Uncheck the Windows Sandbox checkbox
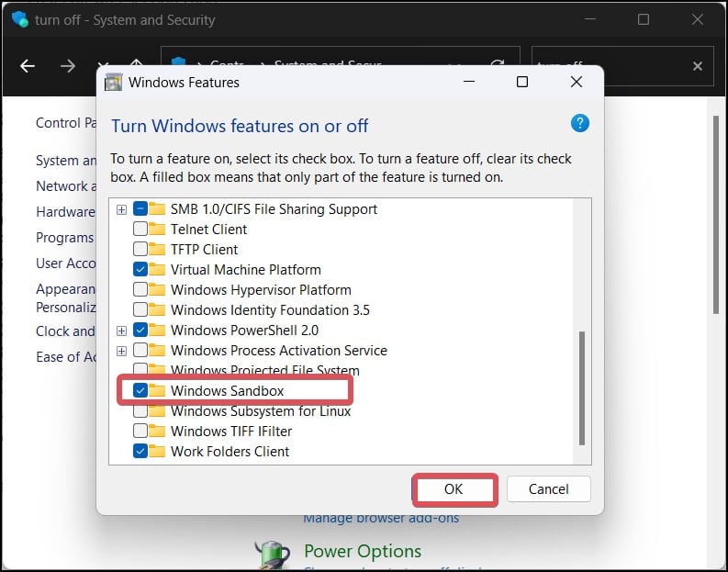Image resolution: width=728 pixels, height=572 pixels. tap(140, 390)
